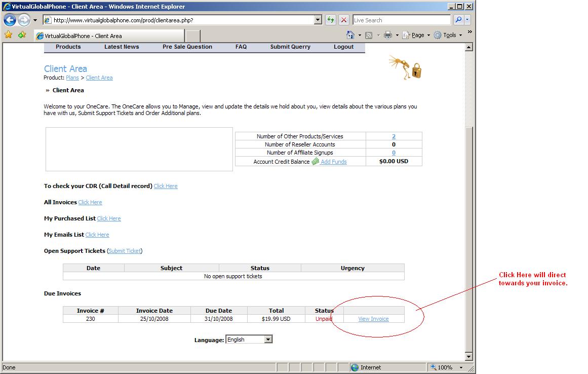Screen dimensions: 588x374
Task: Click Here link for CDR record
Action: click(166, 186)
